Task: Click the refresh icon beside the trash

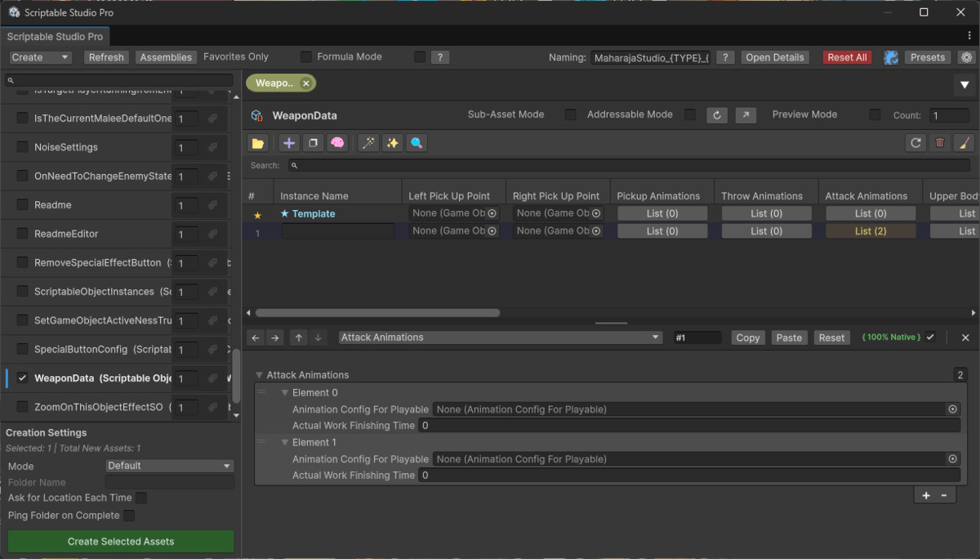Action: (x=916, y=143)
